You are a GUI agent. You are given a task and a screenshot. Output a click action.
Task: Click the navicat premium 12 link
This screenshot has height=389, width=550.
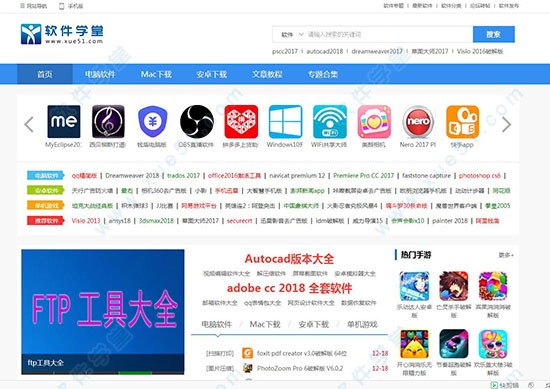pyautogui.click(x=297, y=175)
